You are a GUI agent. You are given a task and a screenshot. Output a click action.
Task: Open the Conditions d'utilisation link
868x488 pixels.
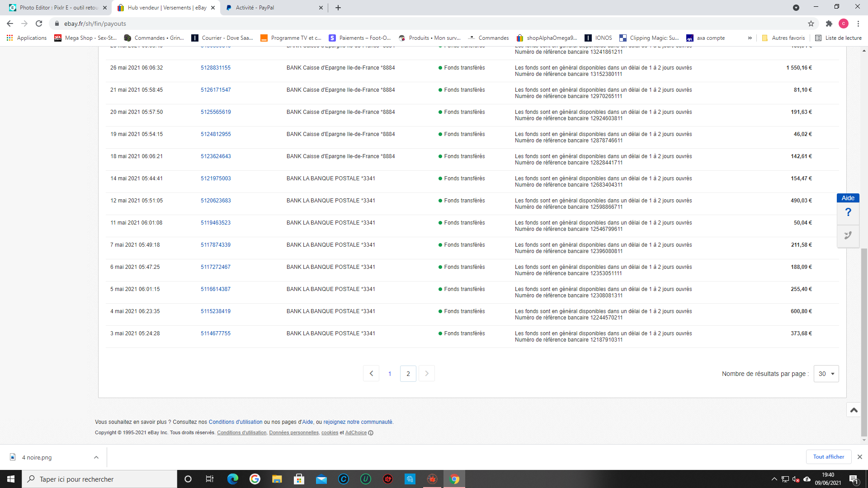coord(235,422)
